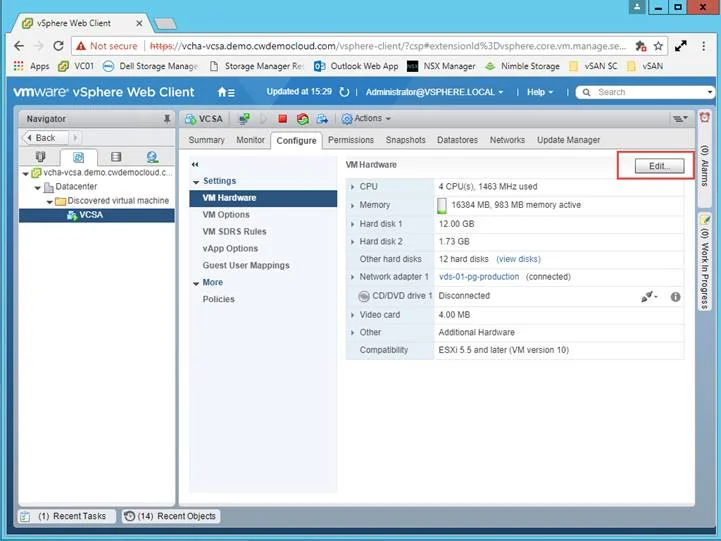Viewport: 721px width, 541px height.
Task: Open the Administrator user dropdown
Action: (x=434, y=92)
